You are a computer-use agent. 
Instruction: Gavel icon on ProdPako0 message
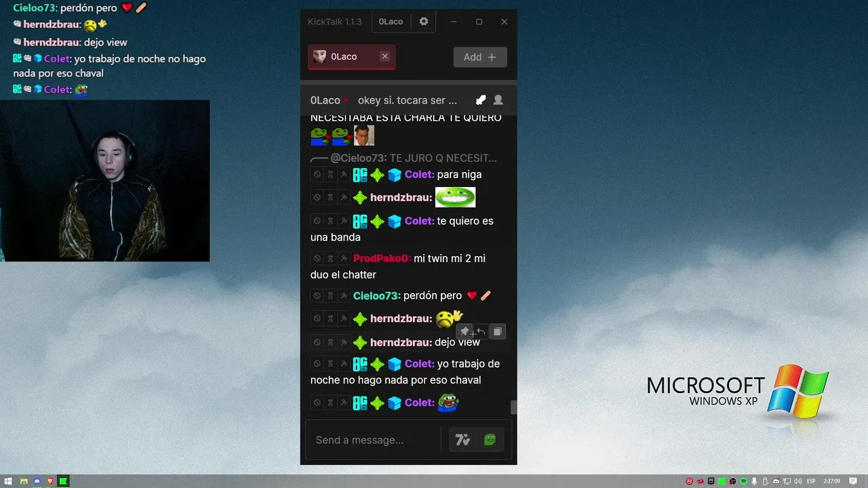point(344,258)
